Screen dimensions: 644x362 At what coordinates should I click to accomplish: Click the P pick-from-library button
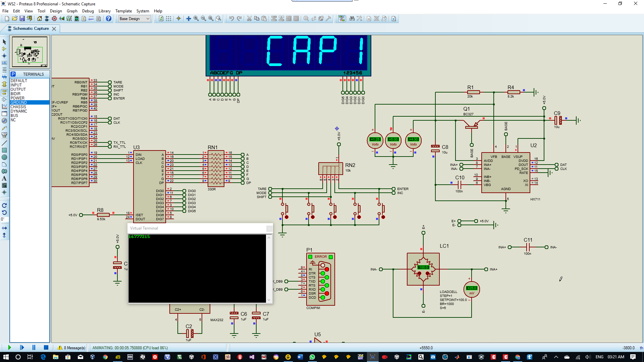click(x=13, y=74)
